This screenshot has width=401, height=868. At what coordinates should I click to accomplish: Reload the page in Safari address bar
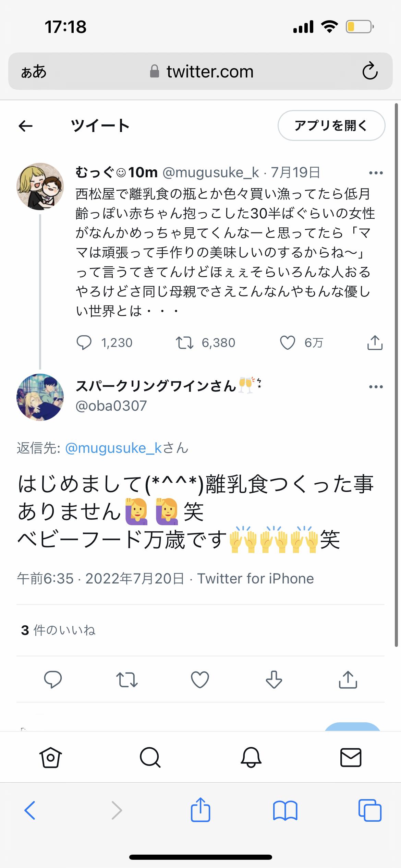click(370, 71)
